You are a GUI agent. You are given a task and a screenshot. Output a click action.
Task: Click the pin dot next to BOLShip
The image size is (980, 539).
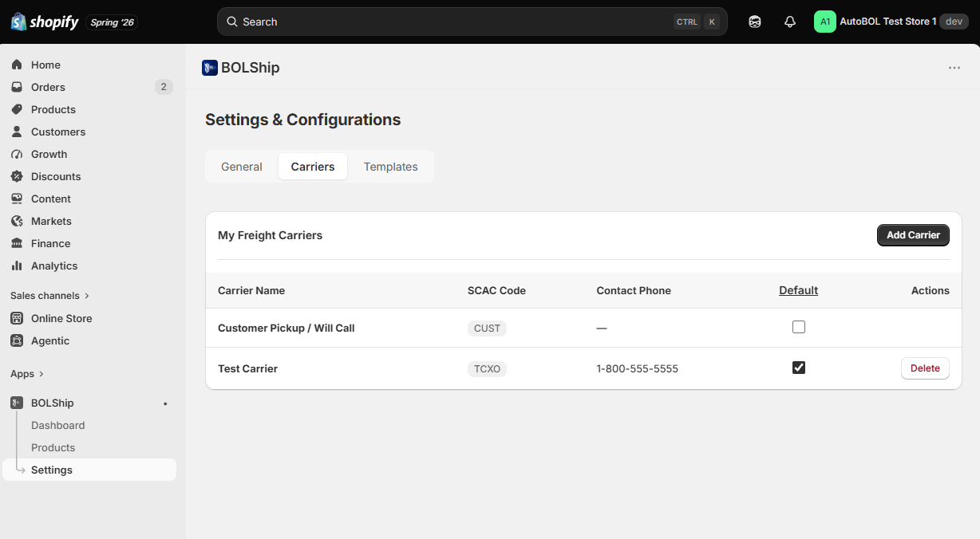point(165,403)
